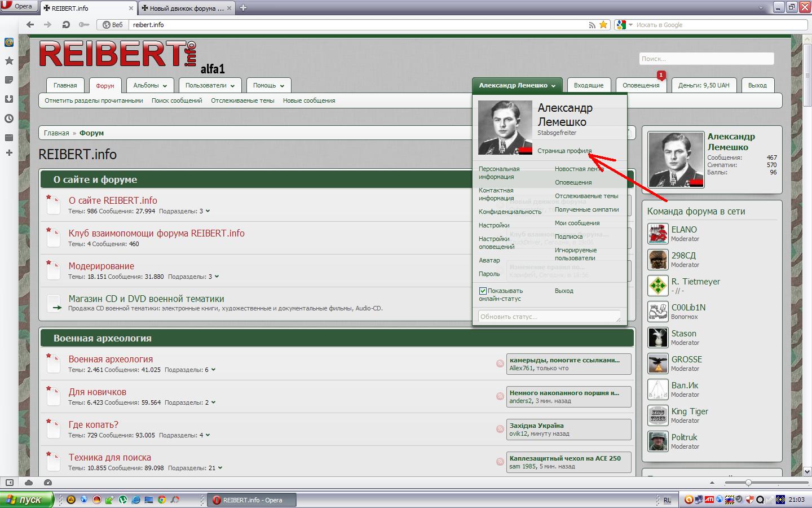Toggle Показывать онлайн-статус checkbox
The width and height of the screenshot is (812, 508).
[x=483, y=291]
